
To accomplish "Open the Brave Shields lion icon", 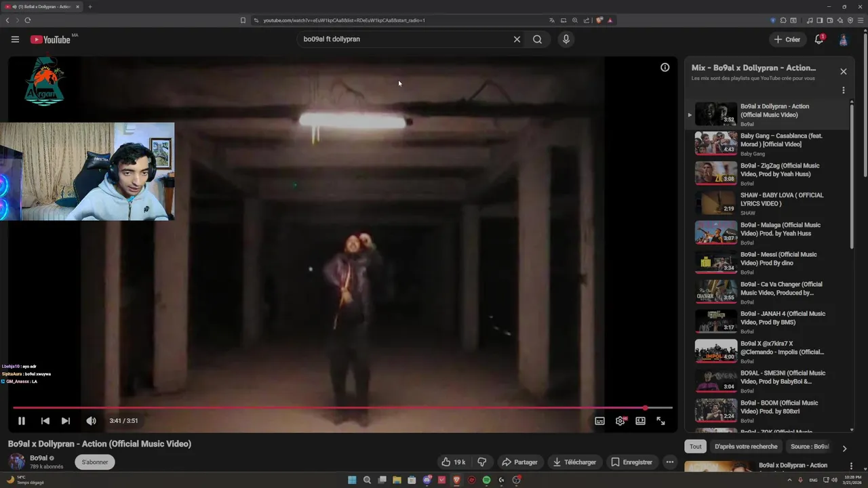I will (599, 20).
